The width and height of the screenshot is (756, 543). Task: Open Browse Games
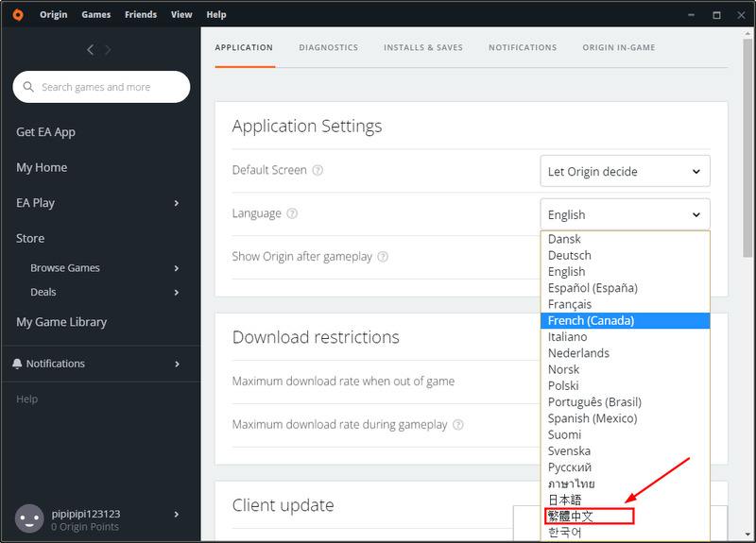[65, 268]
